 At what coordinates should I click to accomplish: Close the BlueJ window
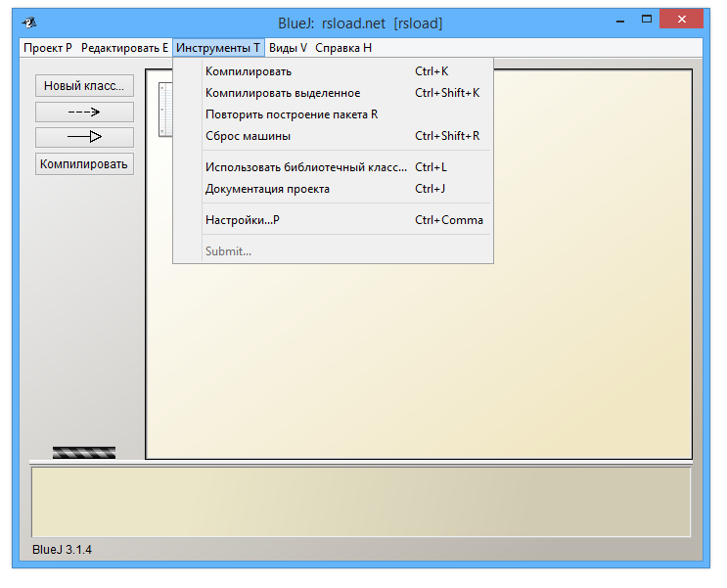point(681,19)
